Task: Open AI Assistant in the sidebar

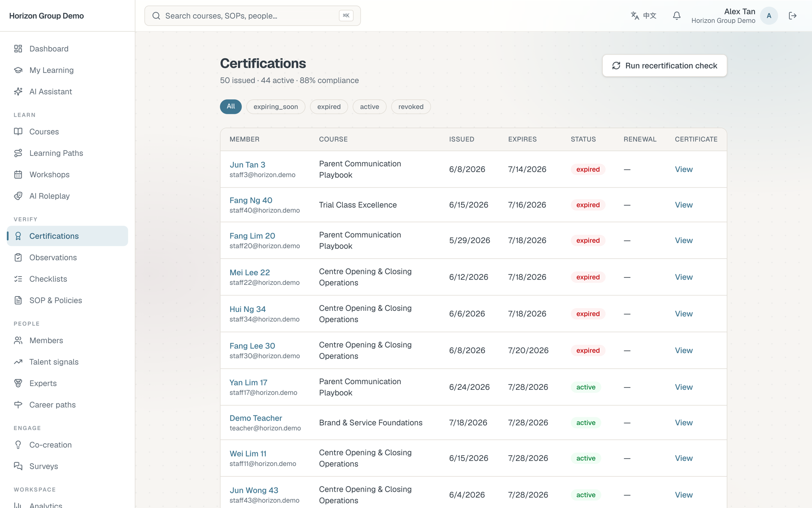Action: tap(67, 91)
